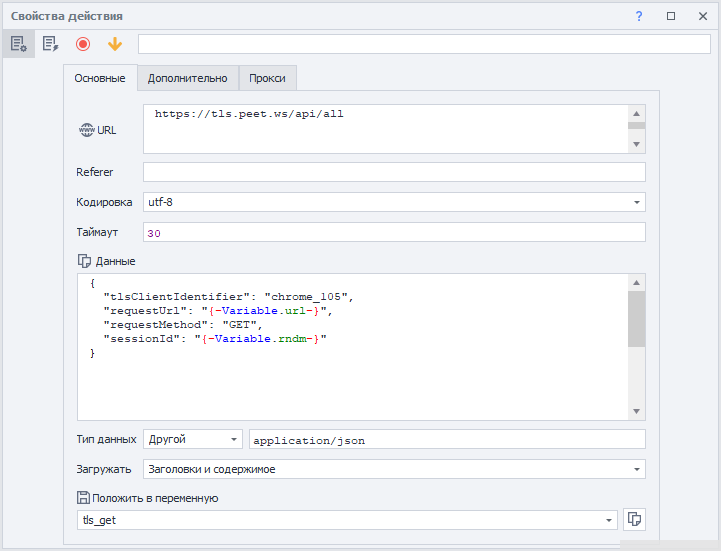Viewport: 721px width, 551px height.
Task: Switch to the Дополнительно tab
Action: (x=187, y=78)
